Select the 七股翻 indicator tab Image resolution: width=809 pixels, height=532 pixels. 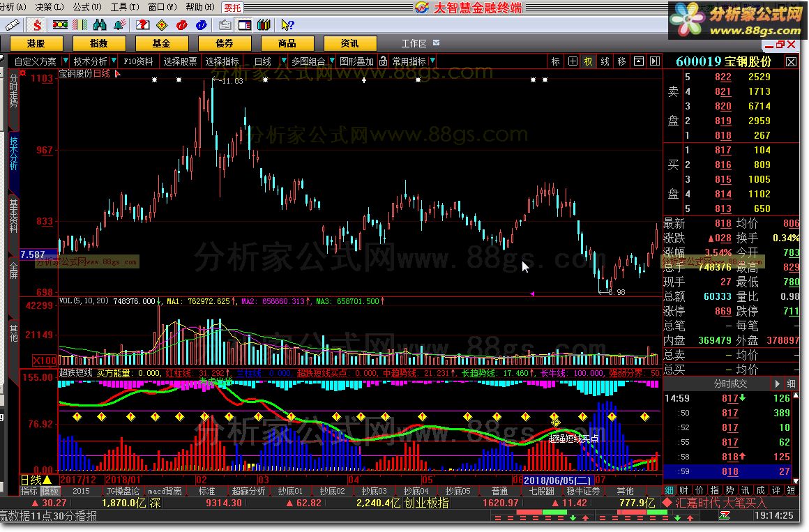tap(541, 491)
